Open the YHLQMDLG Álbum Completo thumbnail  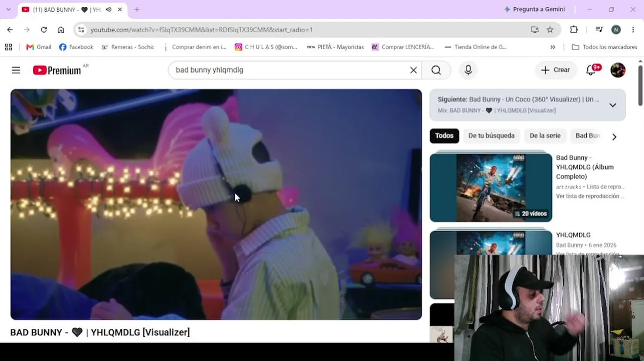491,188
